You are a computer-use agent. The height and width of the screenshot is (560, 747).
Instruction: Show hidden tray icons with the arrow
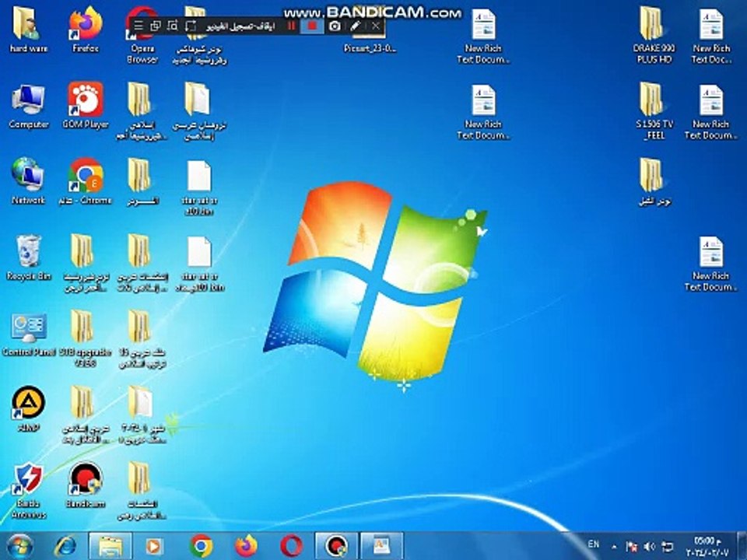click(614, 546)
